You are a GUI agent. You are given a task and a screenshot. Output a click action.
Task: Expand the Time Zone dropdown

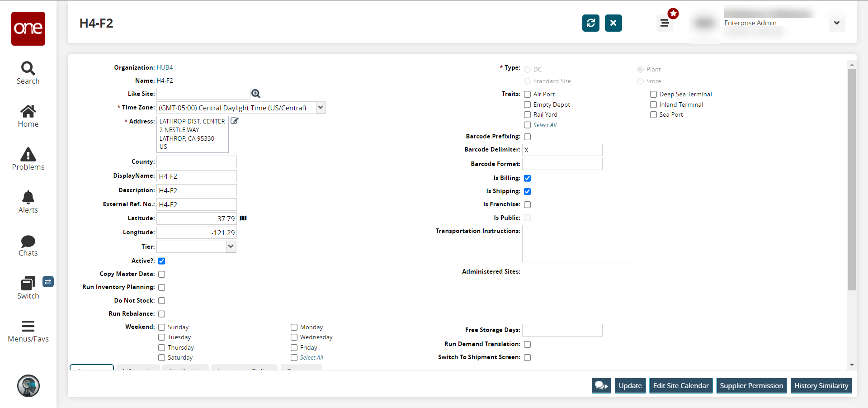coord(321,108)
